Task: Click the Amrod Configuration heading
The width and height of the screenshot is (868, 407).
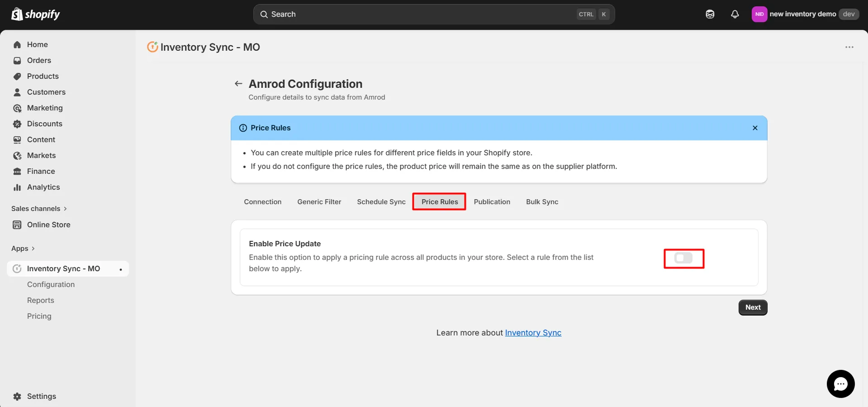Action: click(x=306, y=84)
